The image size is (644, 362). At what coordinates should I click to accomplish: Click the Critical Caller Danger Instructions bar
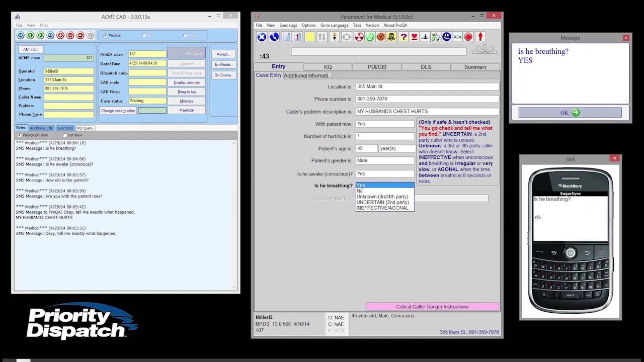[x=432, y=307]
